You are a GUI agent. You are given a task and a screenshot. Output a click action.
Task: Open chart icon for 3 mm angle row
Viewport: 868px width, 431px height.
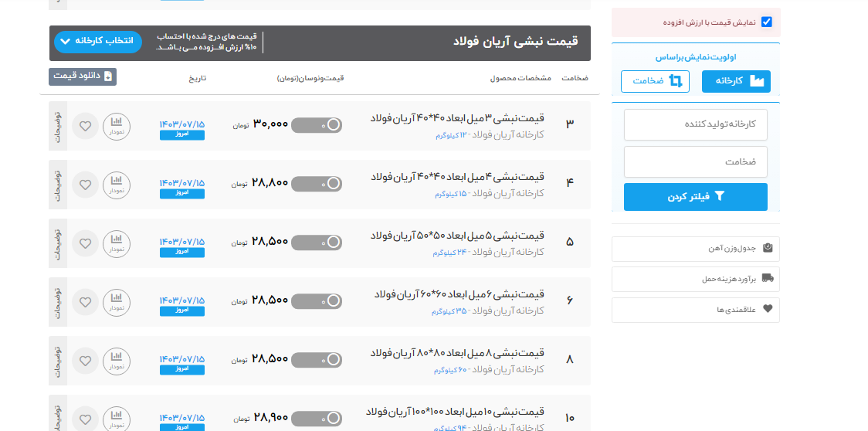pyautogui.click(x=117, y=126)
